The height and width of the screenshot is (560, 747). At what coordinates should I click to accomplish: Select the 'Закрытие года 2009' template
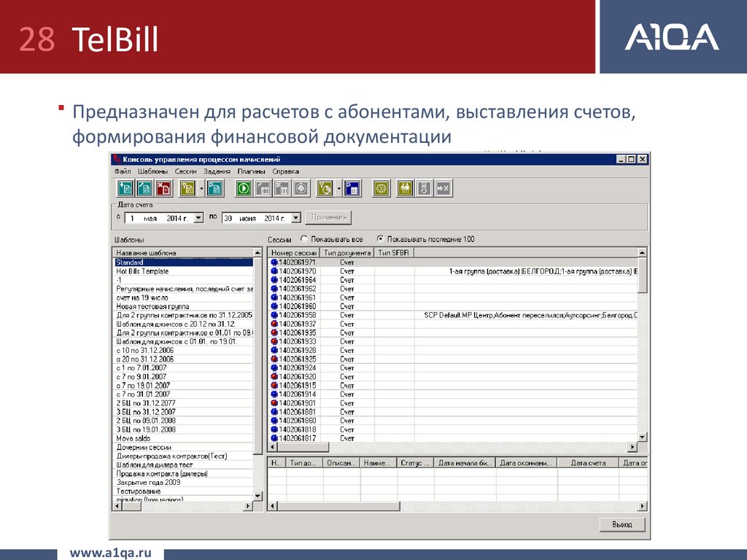(183, 483)
